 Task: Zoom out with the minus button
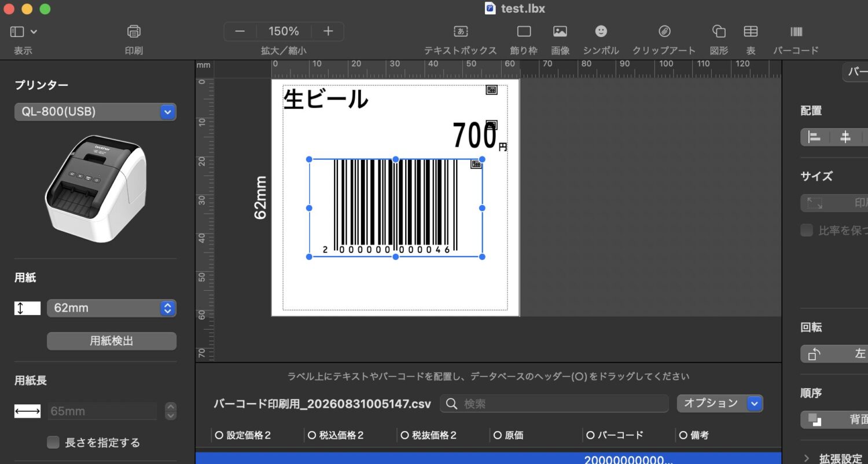tap(240, 31)
